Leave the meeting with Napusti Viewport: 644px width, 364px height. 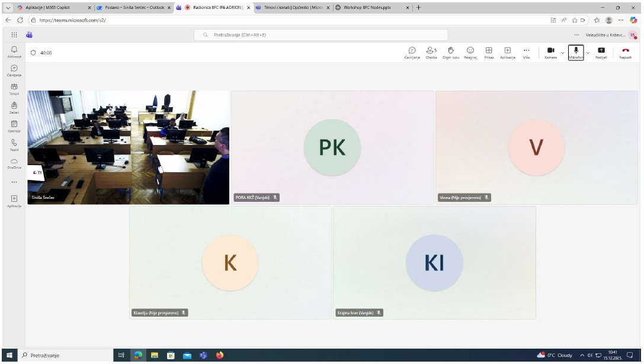pos(626,53)
